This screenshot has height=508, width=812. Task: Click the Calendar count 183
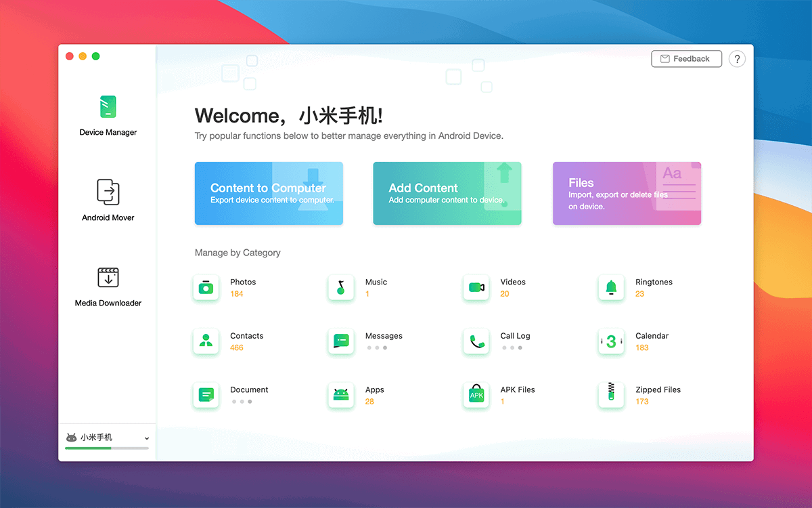tap(641, 348)
